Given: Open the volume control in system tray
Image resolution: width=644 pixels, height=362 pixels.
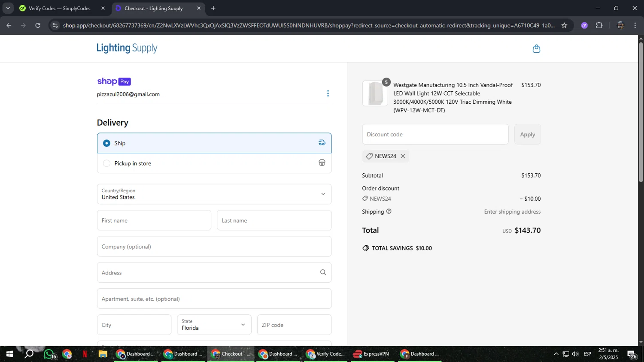Looking at the screenshot, I should click(575, 354).
